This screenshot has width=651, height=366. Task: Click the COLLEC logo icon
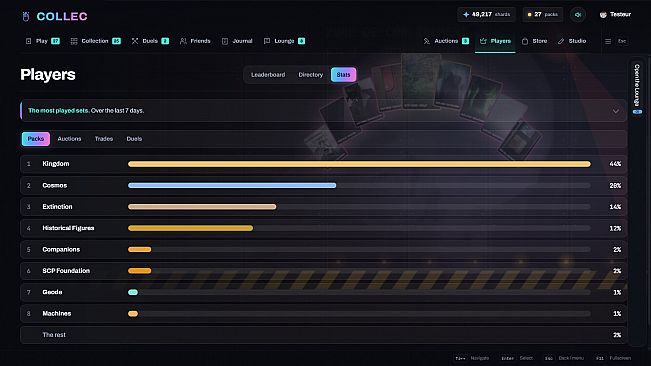[x=26, y=16]
